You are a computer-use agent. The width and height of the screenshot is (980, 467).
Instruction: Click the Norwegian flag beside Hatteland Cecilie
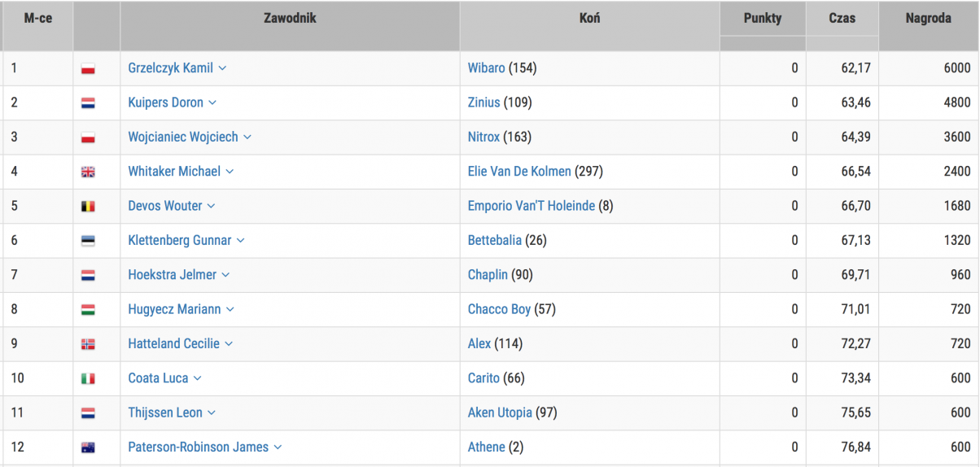coord(88,344)
